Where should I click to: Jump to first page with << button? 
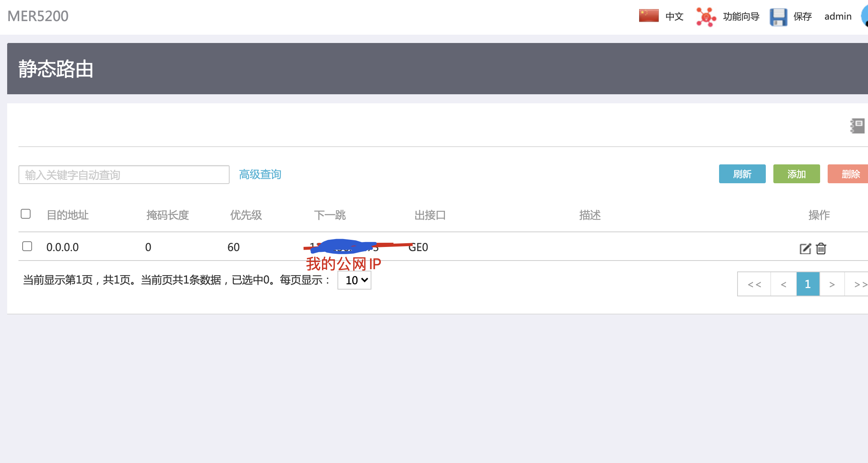[754, 284]
